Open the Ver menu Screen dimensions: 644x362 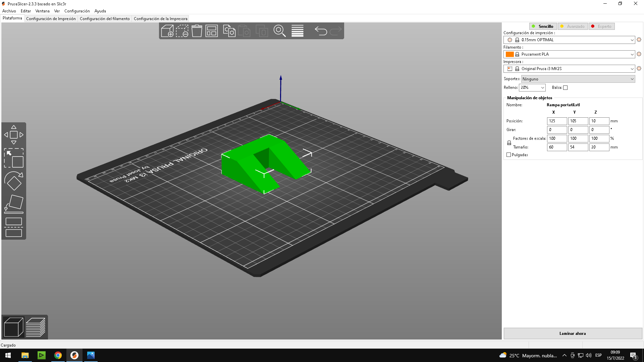(57, 11)
